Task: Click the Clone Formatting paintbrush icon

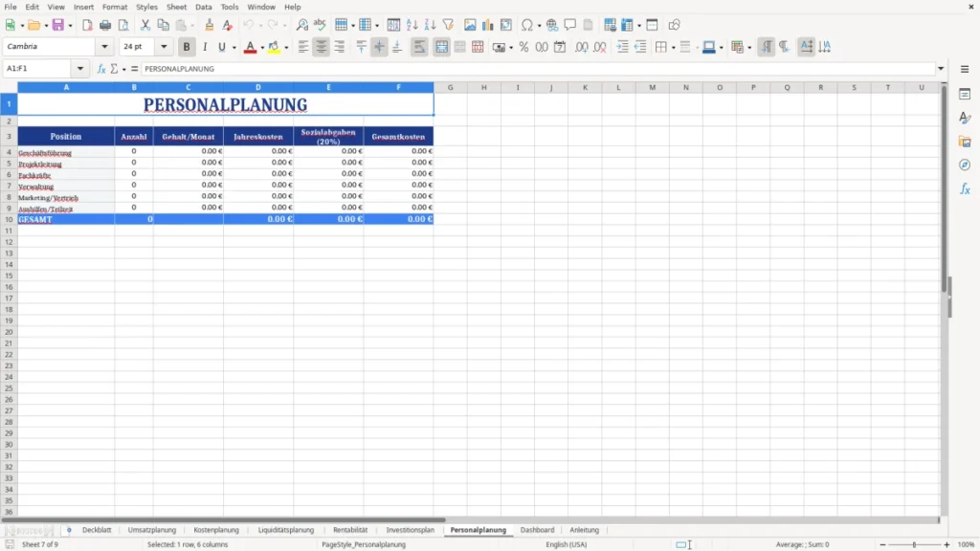Action: [x=210, y=25]
